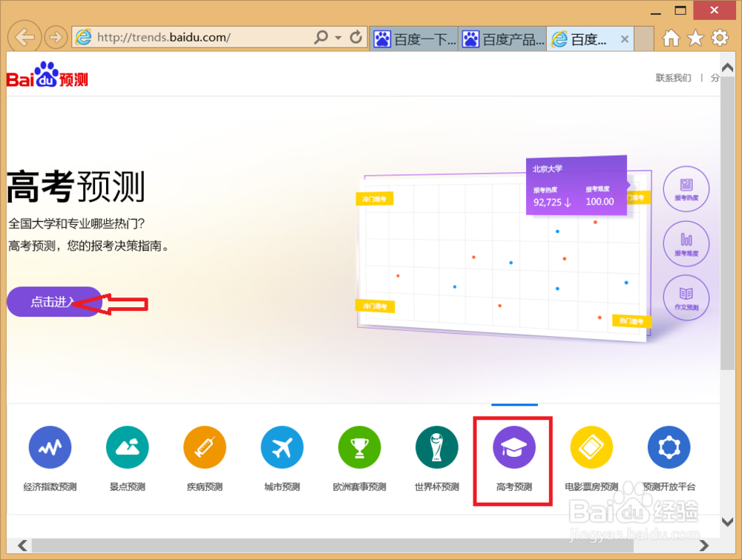Go back with browser back arrow

[x=24, y=37]
